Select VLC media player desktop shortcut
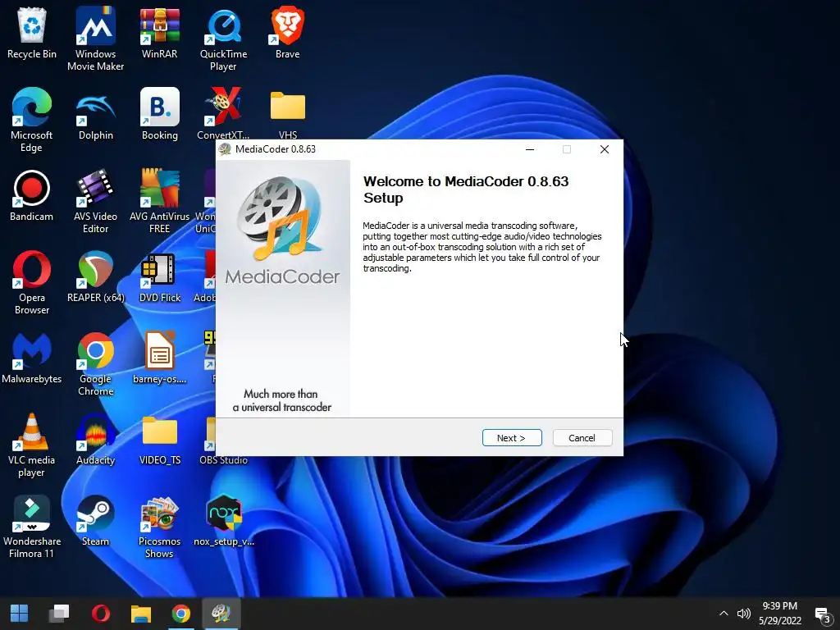The image size is (840, 630). (x=32, y=445)
